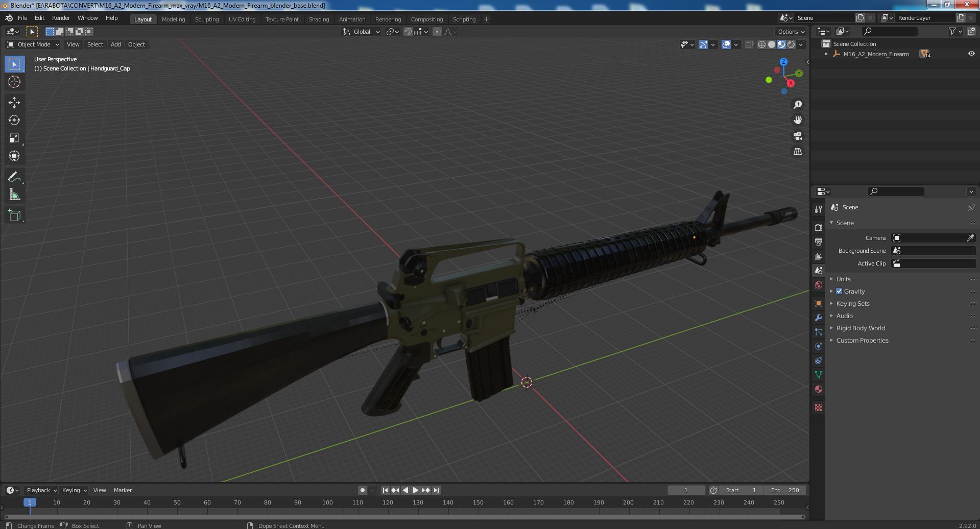Jump to the end frame
Image resolution: width=980 pixels, height=529 pixels.
pos(436,490)
